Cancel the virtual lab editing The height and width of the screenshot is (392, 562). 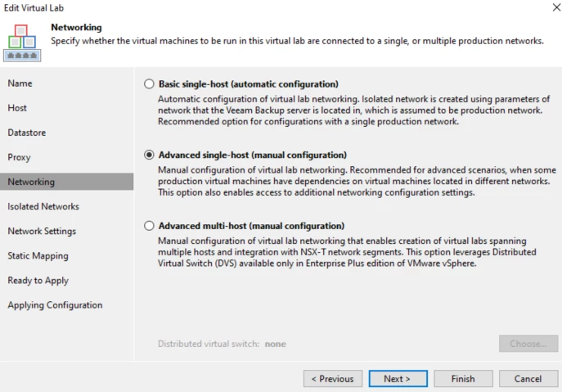pyautogui.click(x=528, y=379)
